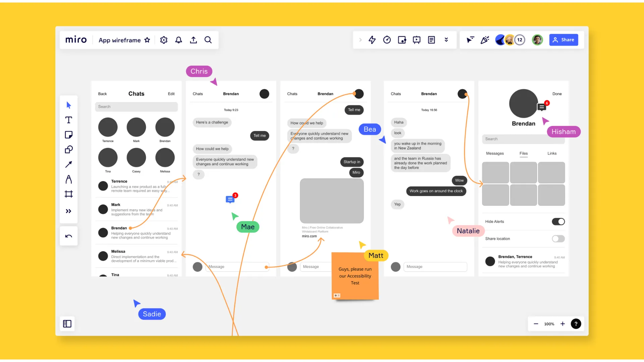Expand more tools with double chevron in left toolbar
The height and width of the screenshot is (362, 644).
[x=68, y=211]
